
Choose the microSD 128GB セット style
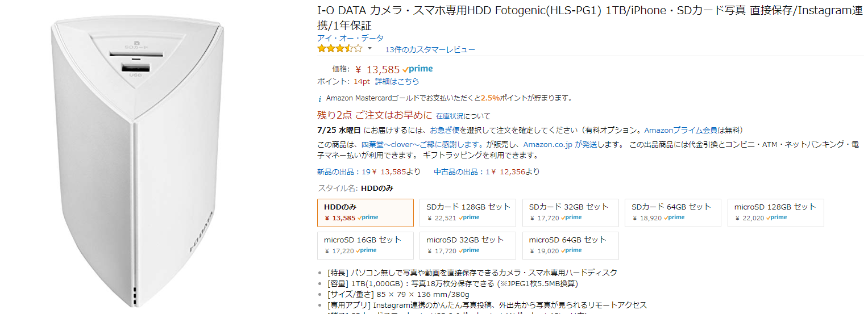click(x=775, y=212)
